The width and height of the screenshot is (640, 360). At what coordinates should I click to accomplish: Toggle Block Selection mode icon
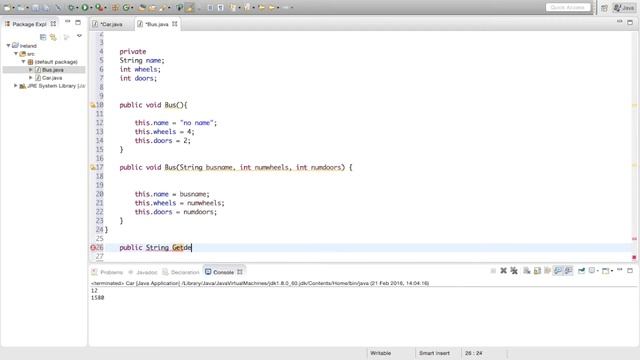click(x=210, y=7)
